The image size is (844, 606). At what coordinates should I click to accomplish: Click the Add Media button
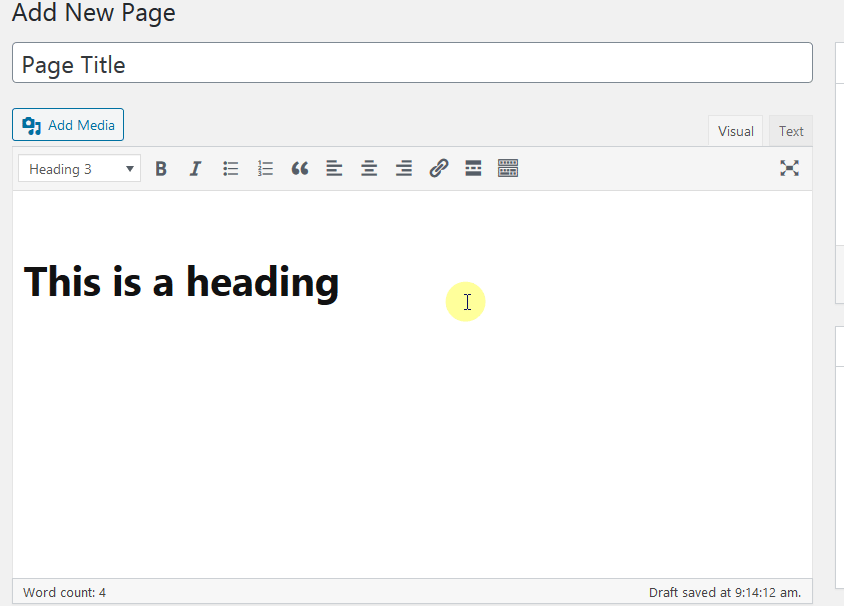click(67, 124)
